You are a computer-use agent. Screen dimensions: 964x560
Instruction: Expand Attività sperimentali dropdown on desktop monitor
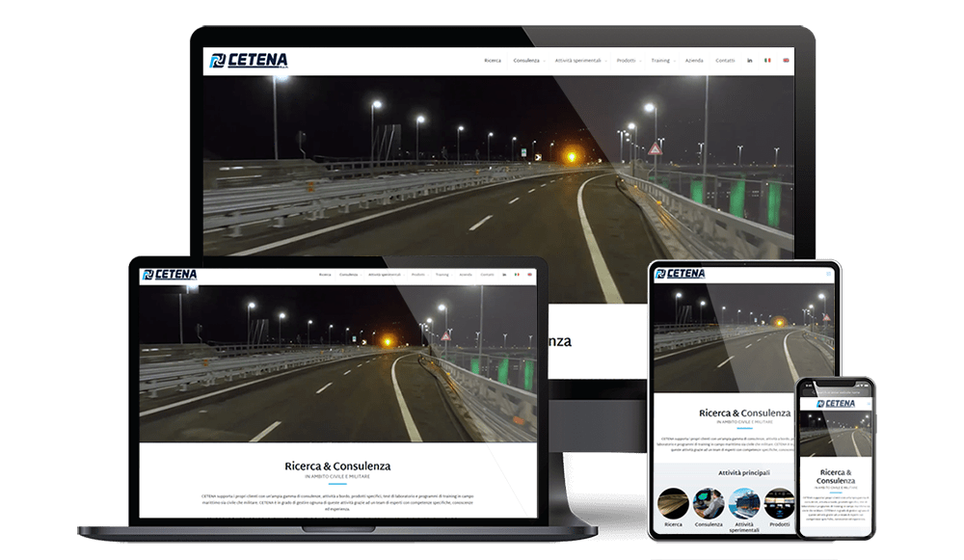[x=579, y=61]
